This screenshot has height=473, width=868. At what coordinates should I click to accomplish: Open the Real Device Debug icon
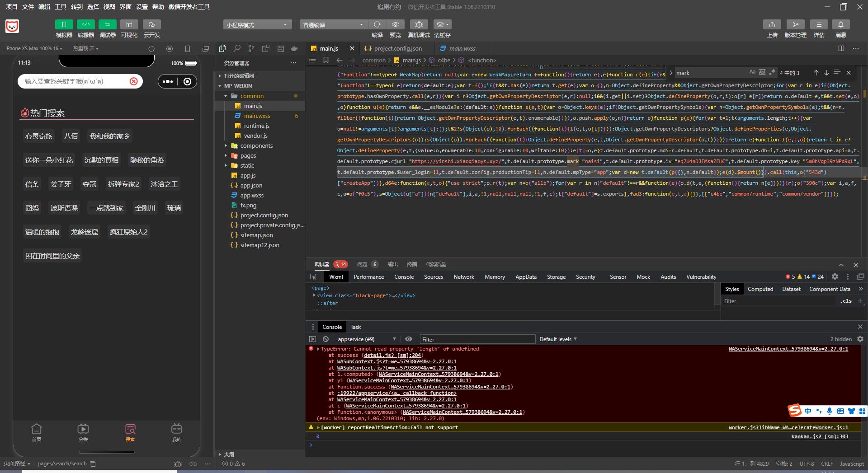pos(419,24)
